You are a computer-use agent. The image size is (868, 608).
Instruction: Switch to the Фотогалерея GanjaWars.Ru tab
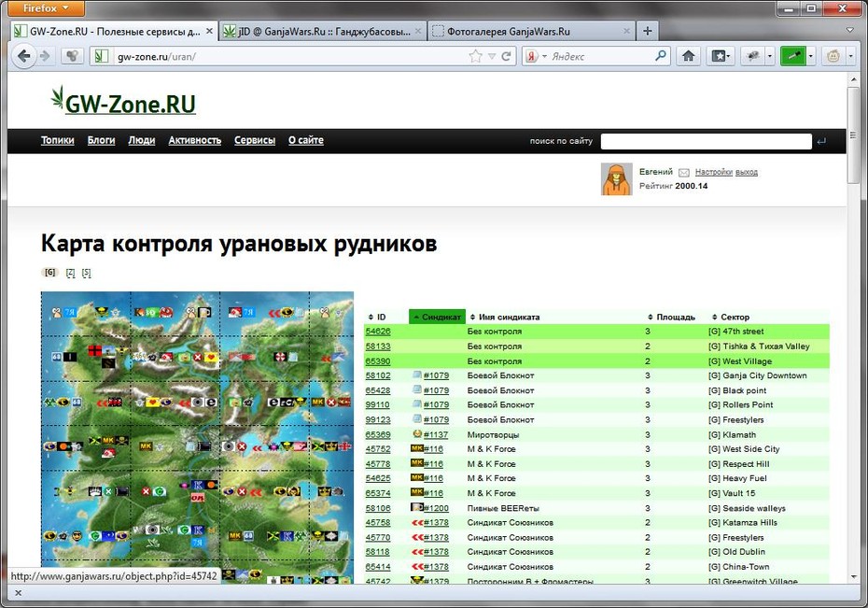point(531,32)
